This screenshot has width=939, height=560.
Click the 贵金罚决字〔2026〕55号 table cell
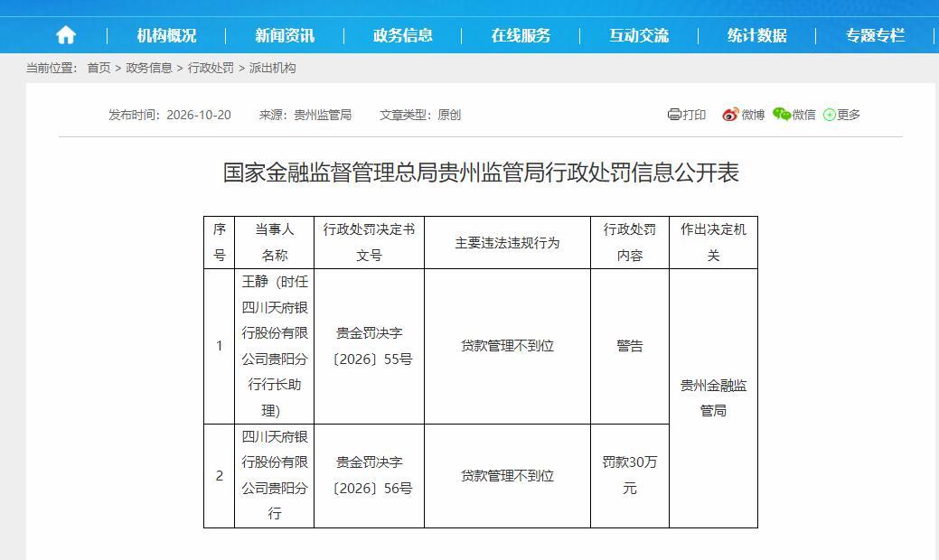pos(369,347)
